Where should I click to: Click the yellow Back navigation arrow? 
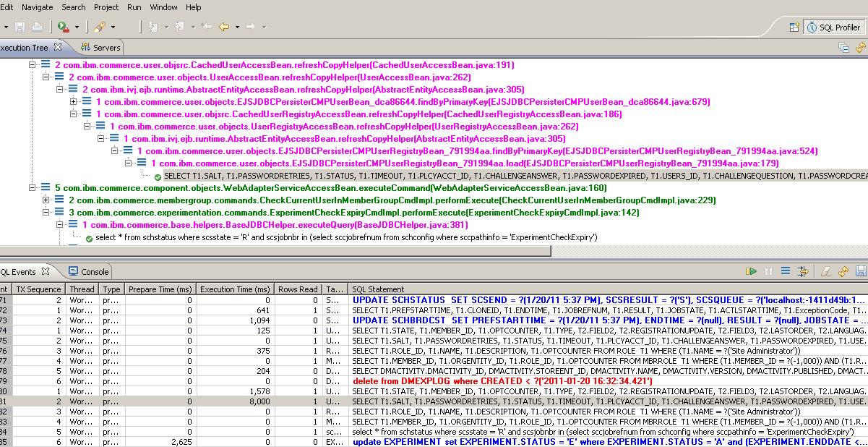[224, 27]
